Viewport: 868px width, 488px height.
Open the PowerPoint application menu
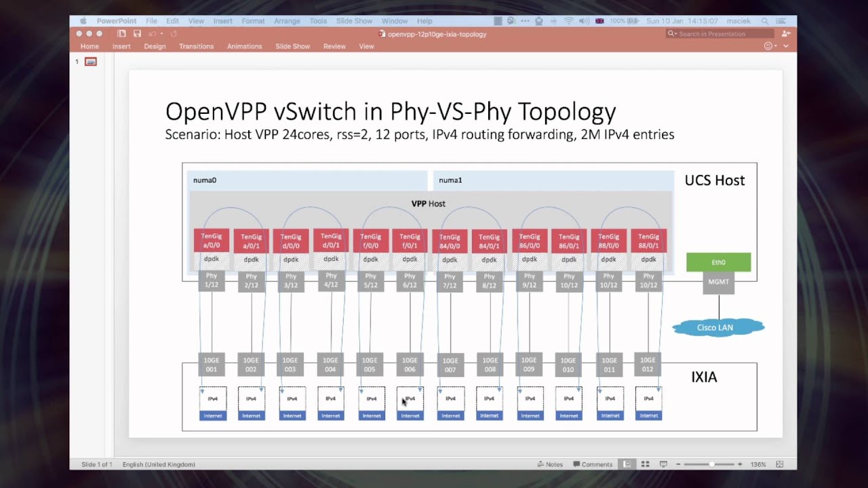point(116,21)
